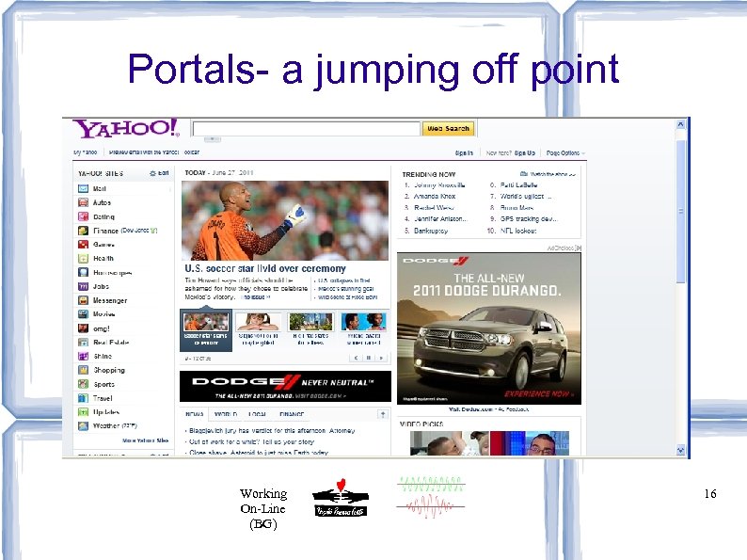Open the Finance site icon
Screen dimensions: 747x560
[84, 231]
